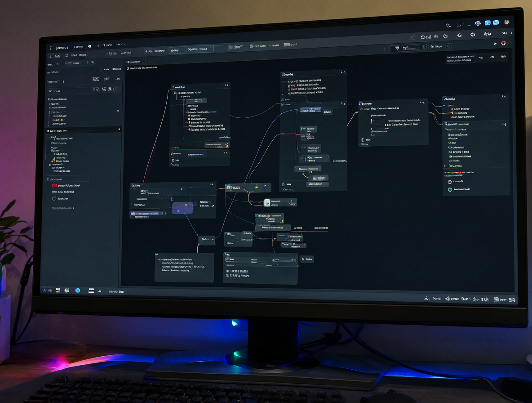Click the blue shield icon on right panel header
The height and width of the screenshot is (403, 532).
(x=446, y=124)
